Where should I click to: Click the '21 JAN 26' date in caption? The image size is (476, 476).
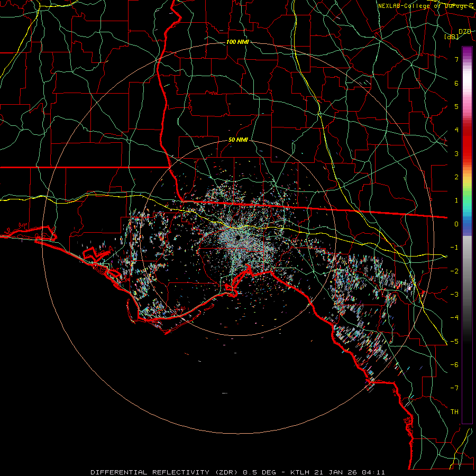click(x=336, y=472)
